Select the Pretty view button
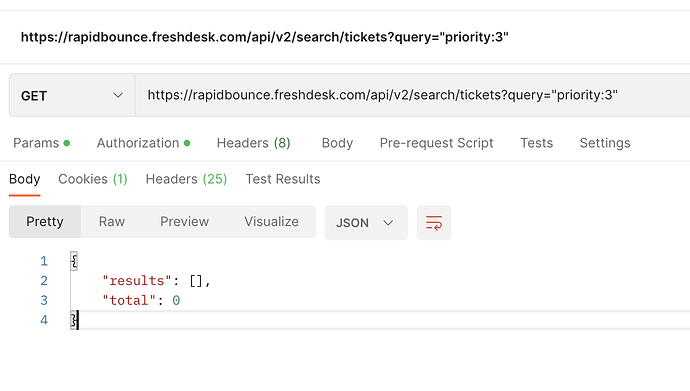Image resolution: width=690 pixels, height=391 pixels. click(45, 222)
